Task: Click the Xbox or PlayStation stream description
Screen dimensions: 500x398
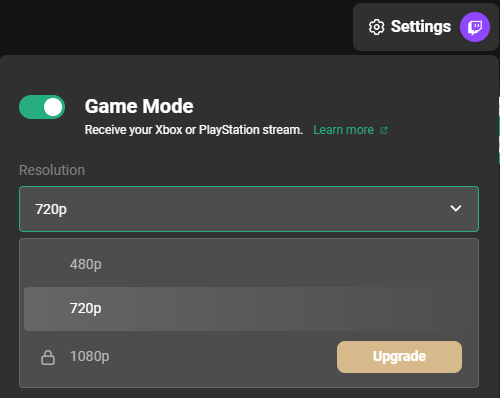Action: (194, 130)
